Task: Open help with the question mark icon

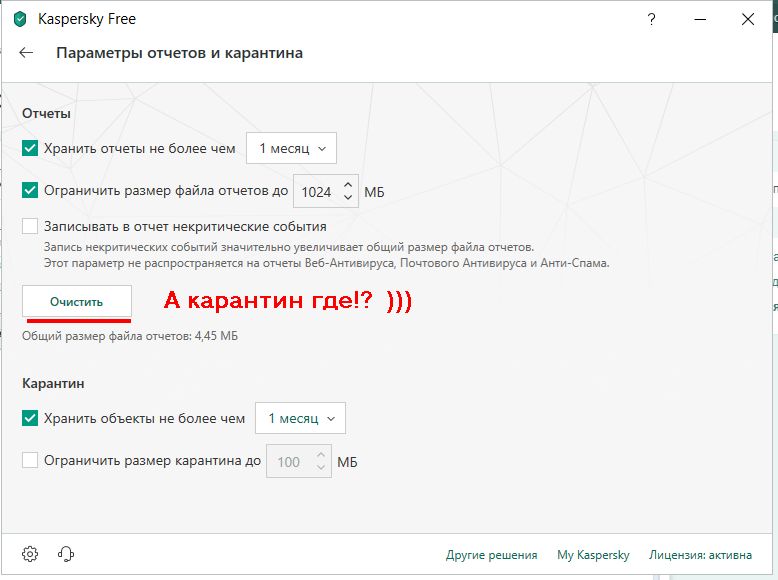Action: coord(651,19)
